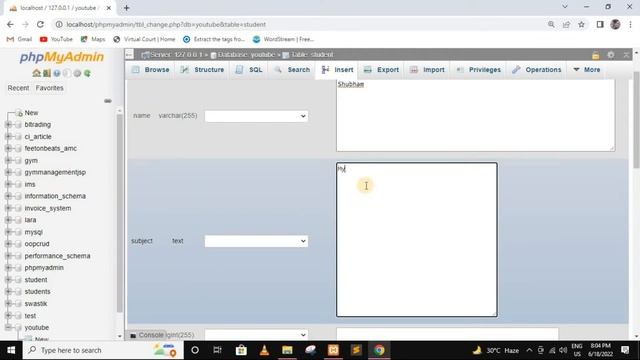The image size is (640, 360).
Task: Expand the ci_article database node
Action: coord(8,136)
